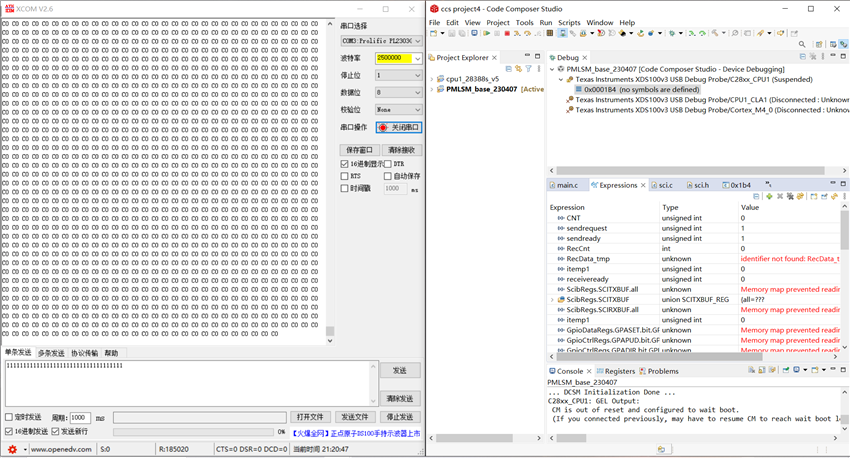850x458 pixels.
Task: Click the memory grid icon in CCS toolbar
Action: coord(550,33)
